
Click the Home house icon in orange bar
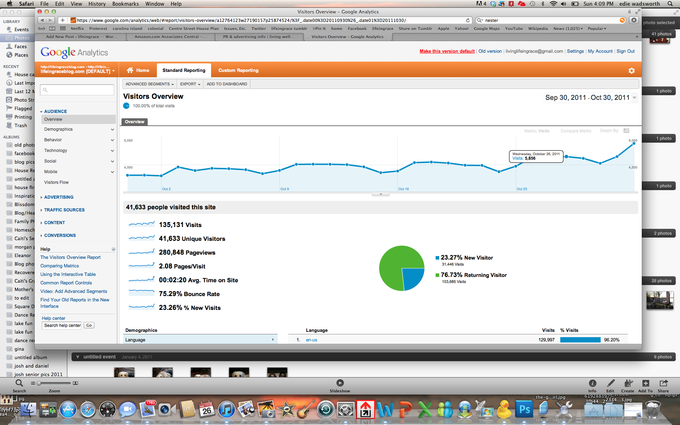coord(130,70)
